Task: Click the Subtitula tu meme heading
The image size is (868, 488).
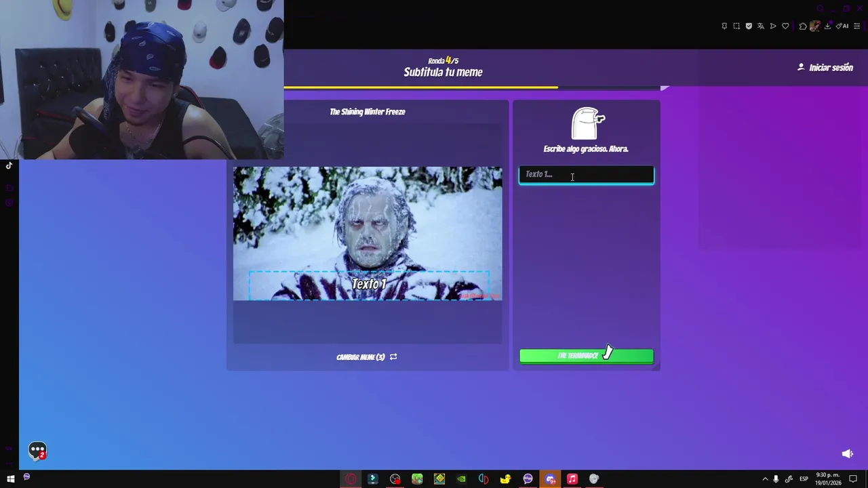Action: pos(443,73)
